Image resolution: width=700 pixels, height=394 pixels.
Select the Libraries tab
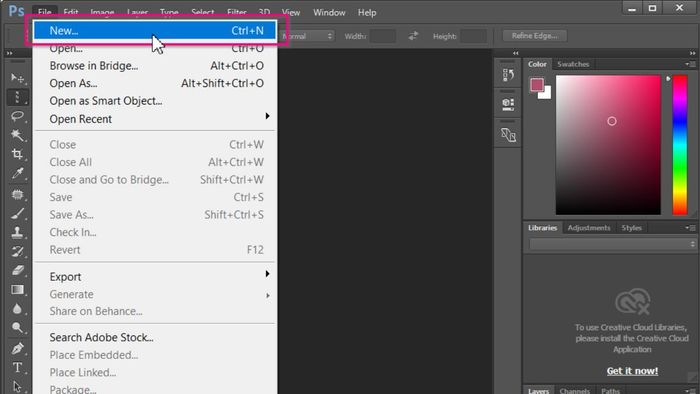(x=542, y=228)
